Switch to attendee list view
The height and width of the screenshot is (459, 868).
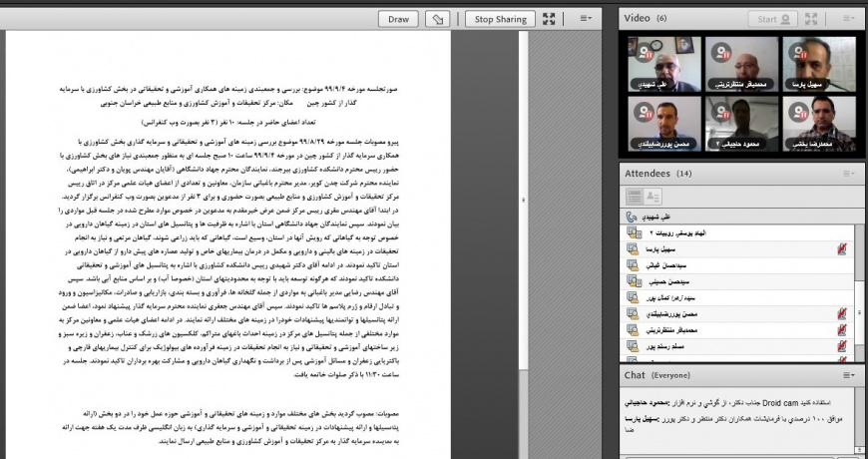click(x=635, y=196)
